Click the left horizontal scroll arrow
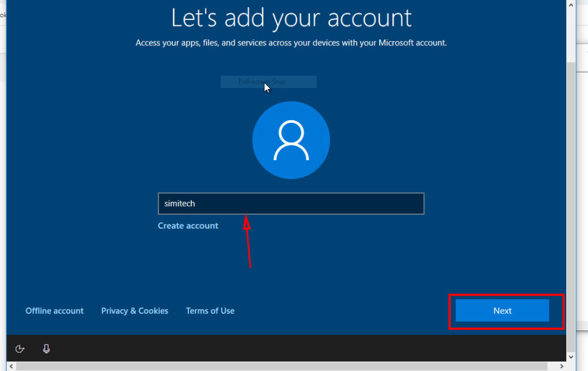 tap(11, 365)
